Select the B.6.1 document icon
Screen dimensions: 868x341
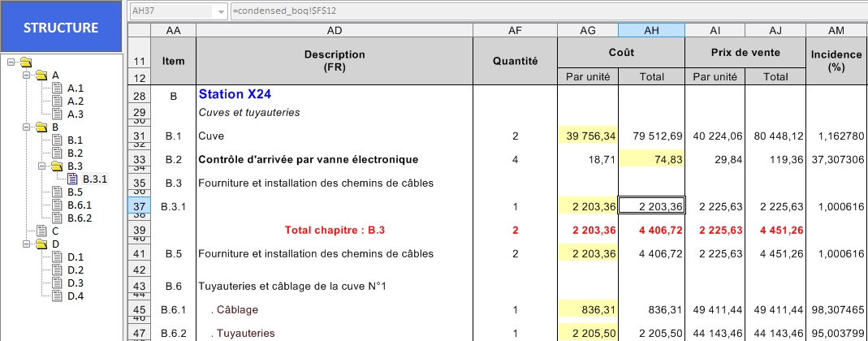[57, 205]
